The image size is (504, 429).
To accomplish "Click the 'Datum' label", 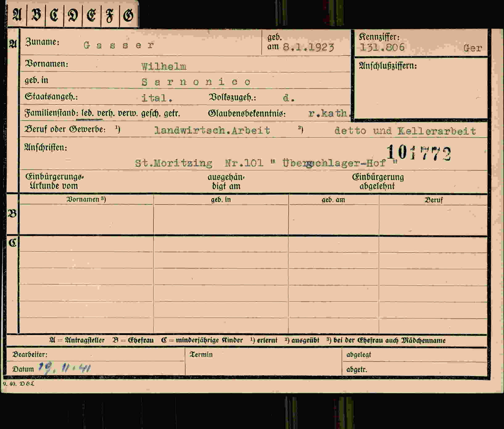I will pyautogui.click(x=23, y=369).
